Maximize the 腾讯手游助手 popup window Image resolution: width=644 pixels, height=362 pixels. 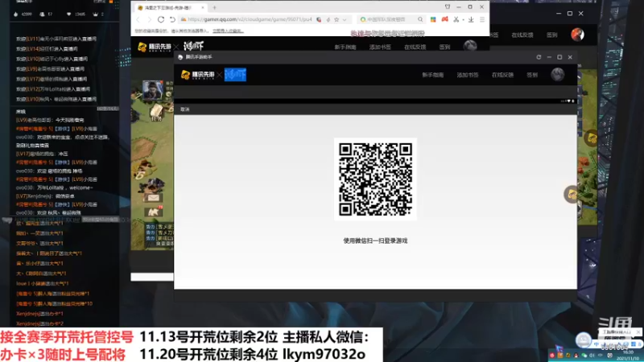pyautogui.click(x=559, y=57)
